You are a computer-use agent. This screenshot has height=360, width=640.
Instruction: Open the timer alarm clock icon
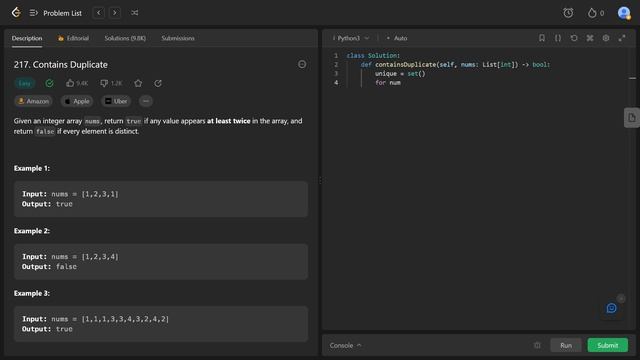(568, 13)
